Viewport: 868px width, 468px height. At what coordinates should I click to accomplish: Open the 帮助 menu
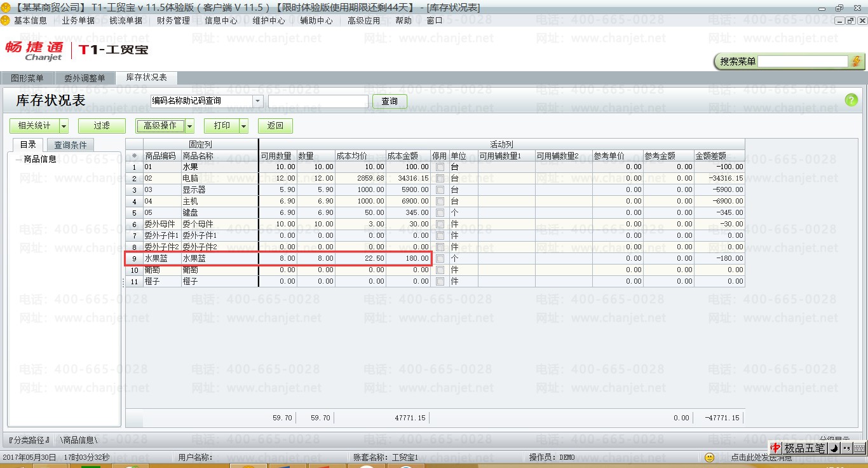coord(403,20)
